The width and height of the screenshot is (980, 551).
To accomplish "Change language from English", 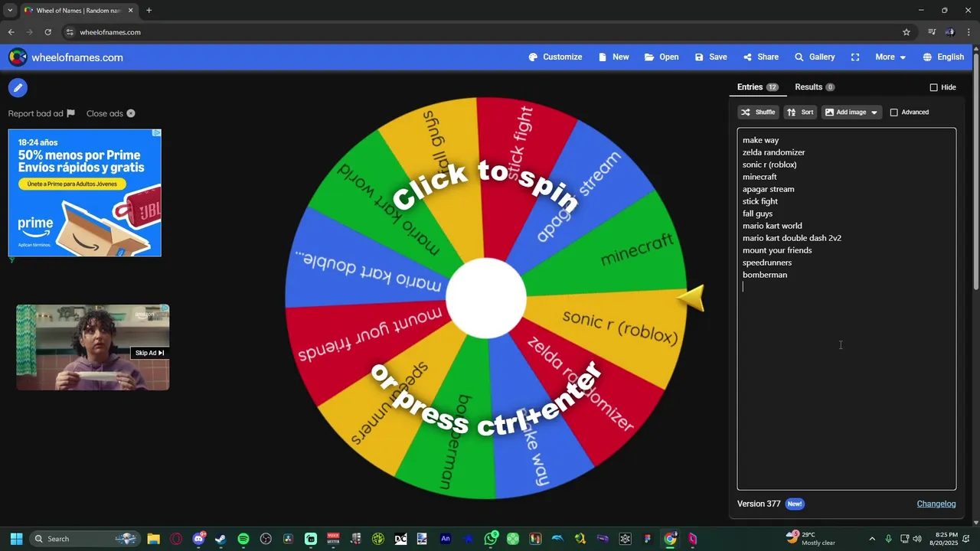I will (943, 57).
